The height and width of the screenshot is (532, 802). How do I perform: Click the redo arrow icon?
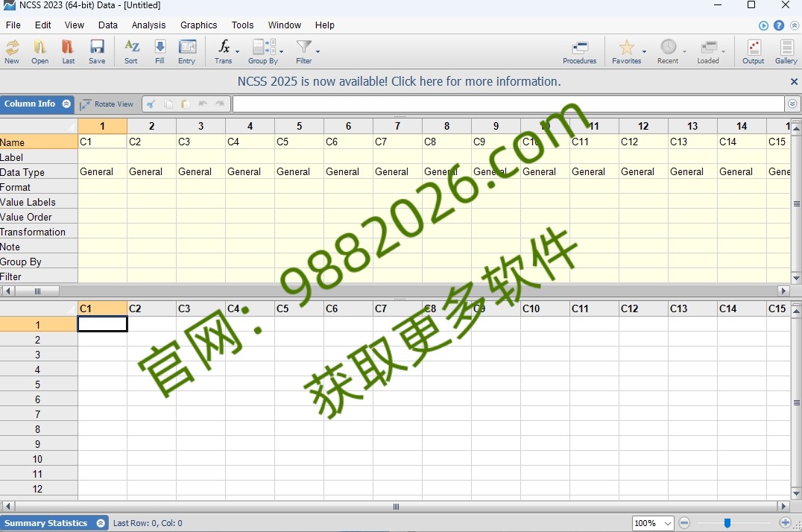(220, 104)
